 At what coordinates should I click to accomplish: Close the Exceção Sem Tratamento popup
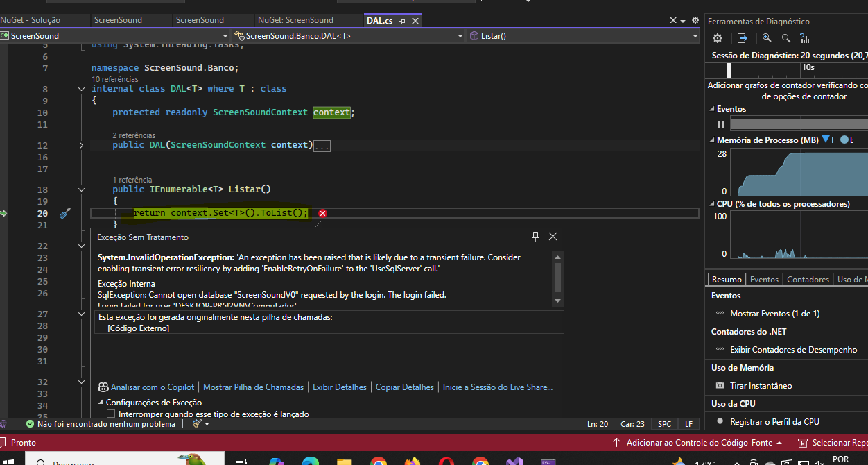(553, 236)
